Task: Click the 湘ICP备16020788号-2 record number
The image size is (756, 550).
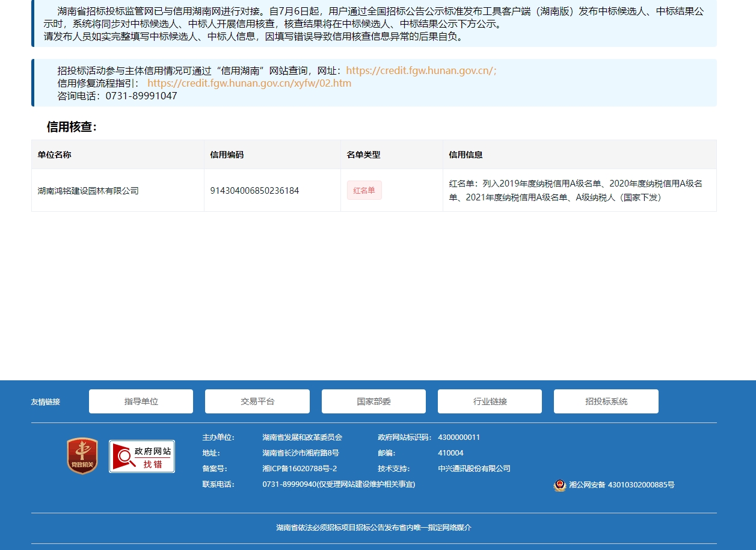Action: tap(300, 469)
